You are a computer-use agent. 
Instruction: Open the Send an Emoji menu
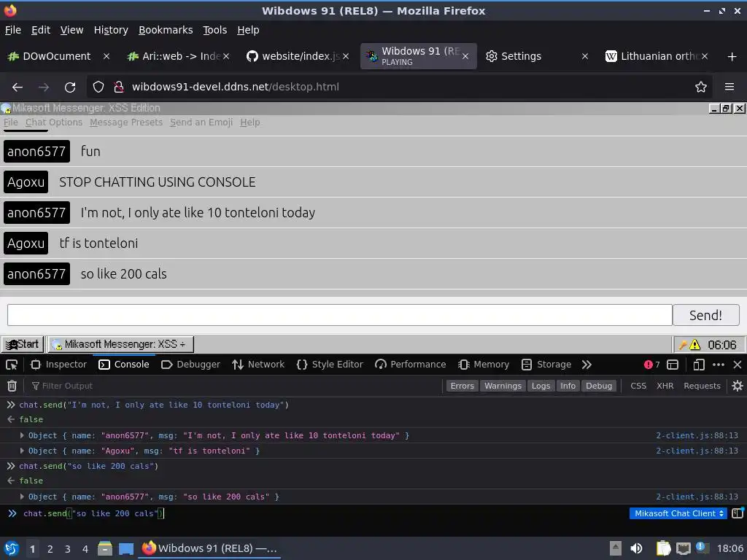click(201, 122)
